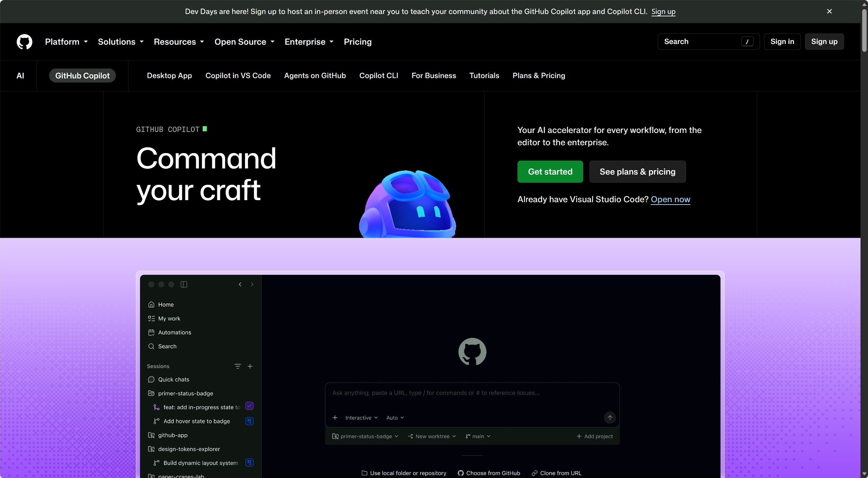
Task: Click the sidebar Search magnifier icon
Action: [x=151, y=346]
